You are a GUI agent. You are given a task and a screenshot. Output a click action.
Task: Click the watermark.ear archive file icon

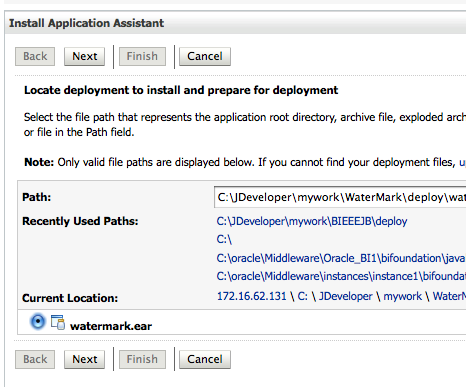pos(58,322)
